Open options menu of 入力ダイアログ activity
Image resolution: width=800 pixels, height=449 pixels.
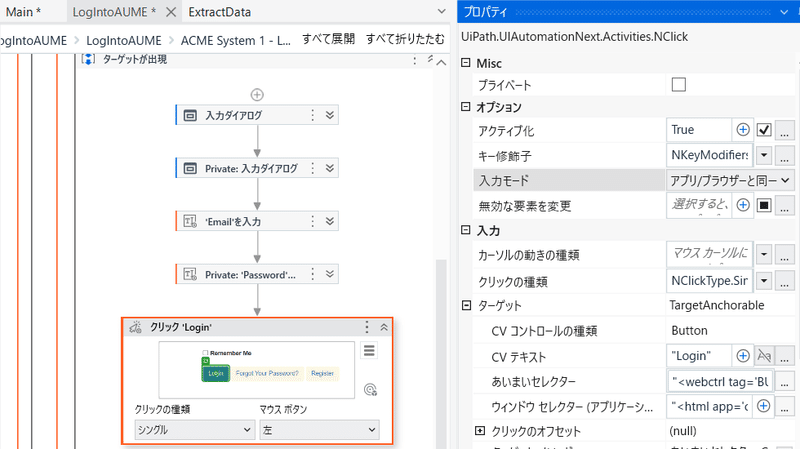tap(313, 115)
